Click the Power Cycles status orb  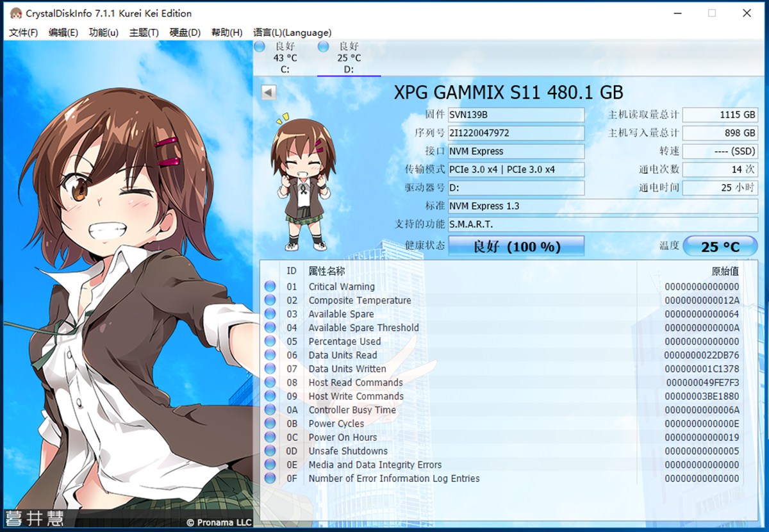tap(270, 424)
